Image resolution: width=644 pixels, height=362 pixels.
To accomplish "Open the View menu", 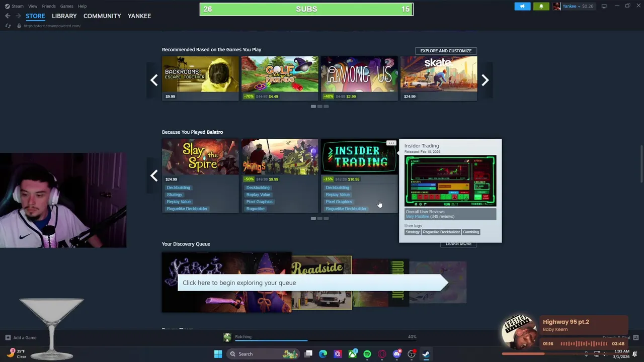I will point(33,6).
